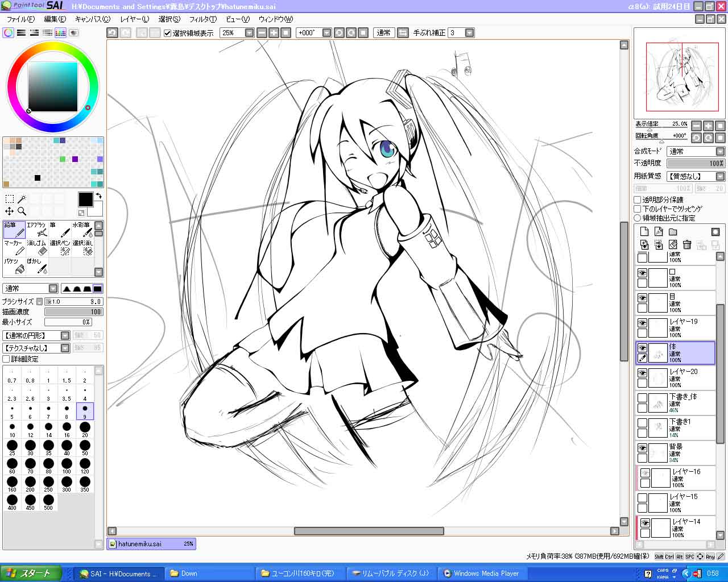This screenshot has width=728, height=582.
Task: Show the 下書き_体 layer
Action: [642, 398]
